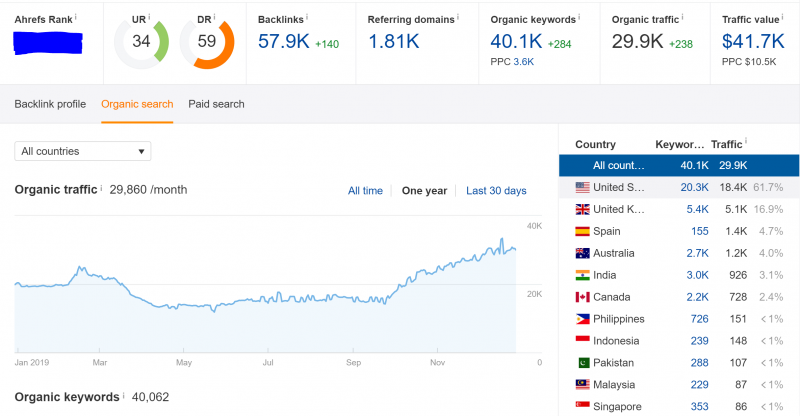Click info icon by Organic traffic chart title
800x416 pixels.
click(x=101, y=187)
